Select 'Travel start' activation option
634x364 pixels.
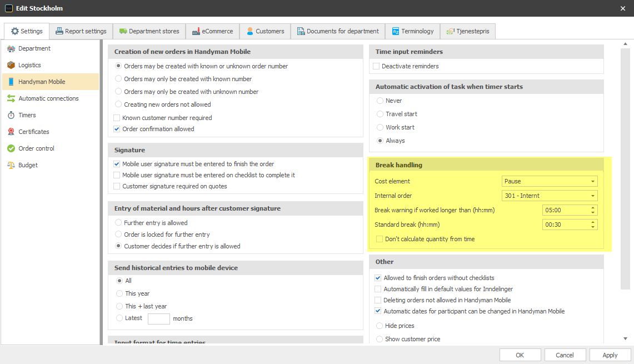pyautogui.click(x=380, y=114)
